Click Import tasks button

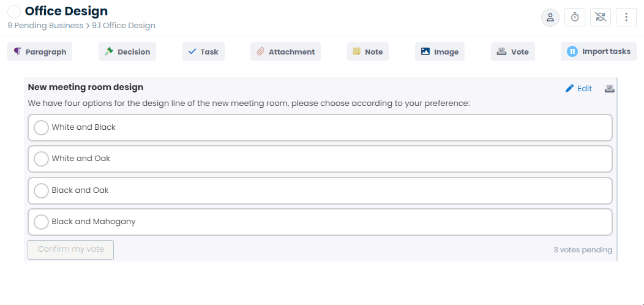pos(599,52)
